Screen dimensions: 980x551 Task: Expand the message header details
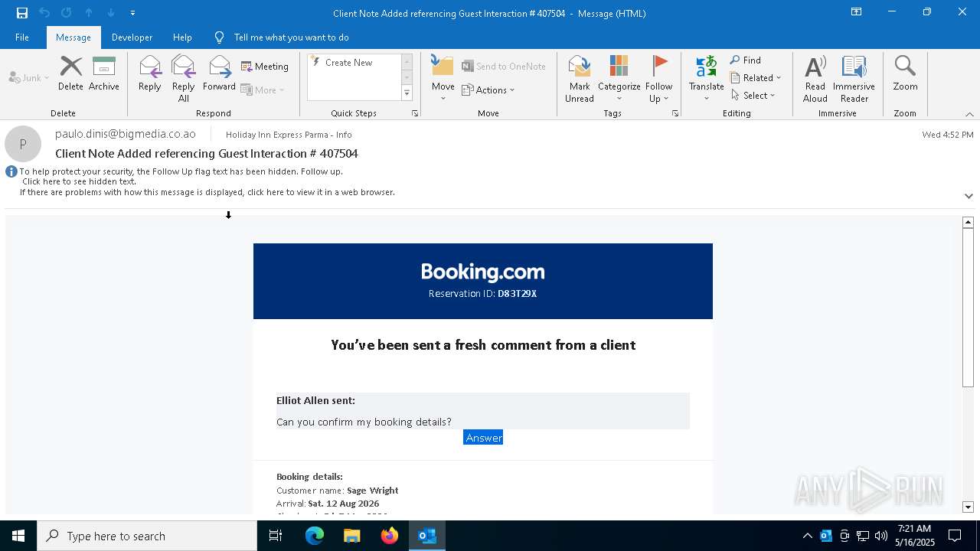tap(969, 196)
